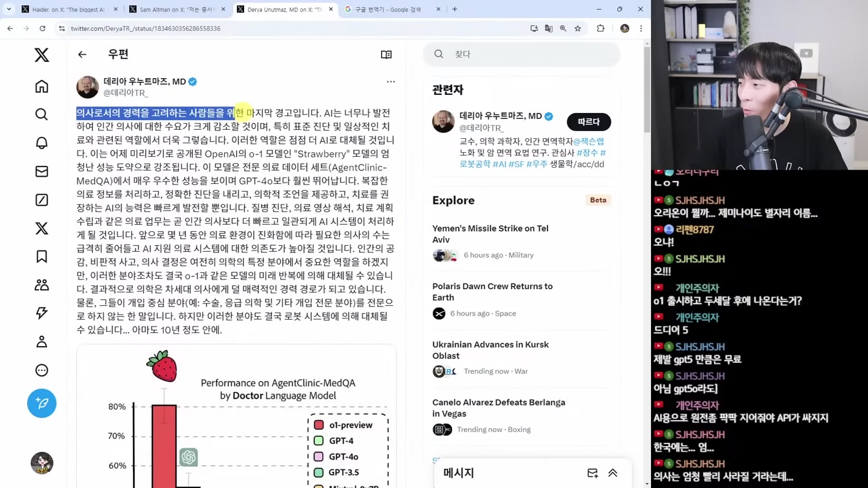Go to Home in the X sidebar

pyautogui.click(x=42, y=86)
